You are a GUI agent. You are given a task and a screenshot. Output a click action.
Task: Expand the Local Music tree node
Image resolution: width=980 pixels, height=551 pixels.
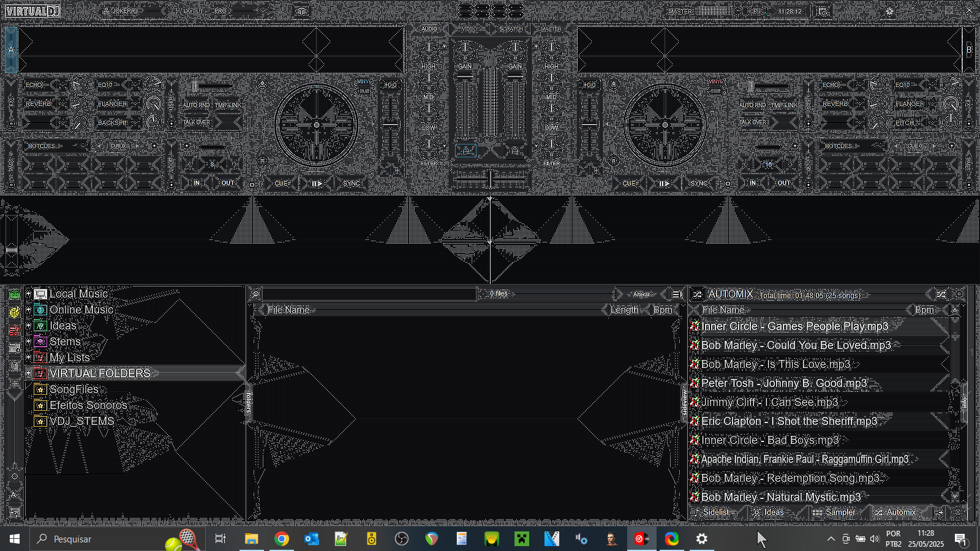click(x=28, y=294)
